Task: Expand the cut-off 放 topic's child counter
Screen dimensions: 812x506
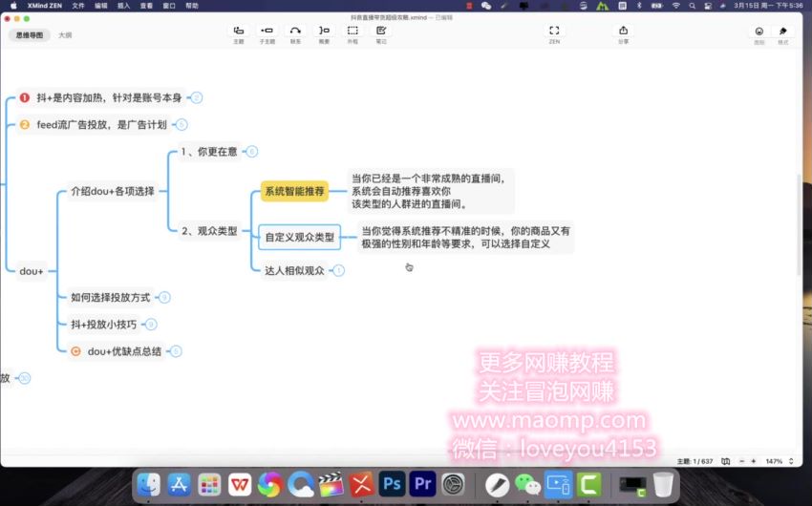Action: 24,378
